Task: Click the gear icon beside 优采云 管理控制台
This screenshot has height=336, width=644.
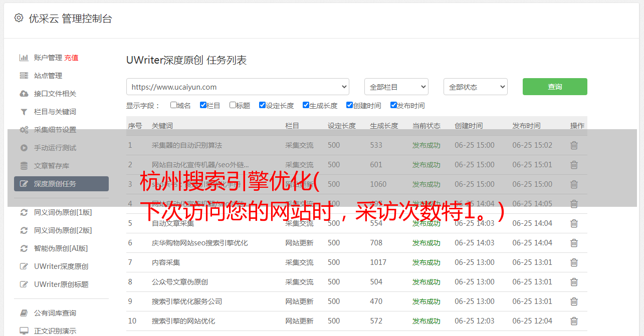Action: pyautogui.click(x=19, y=18)
